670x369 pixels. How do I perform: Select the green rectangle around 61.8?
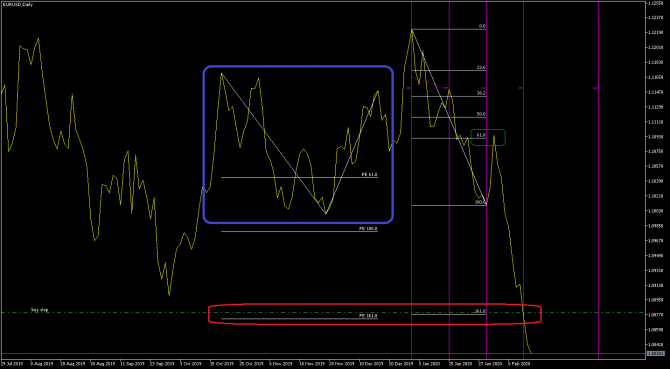[x=488, y=137]
